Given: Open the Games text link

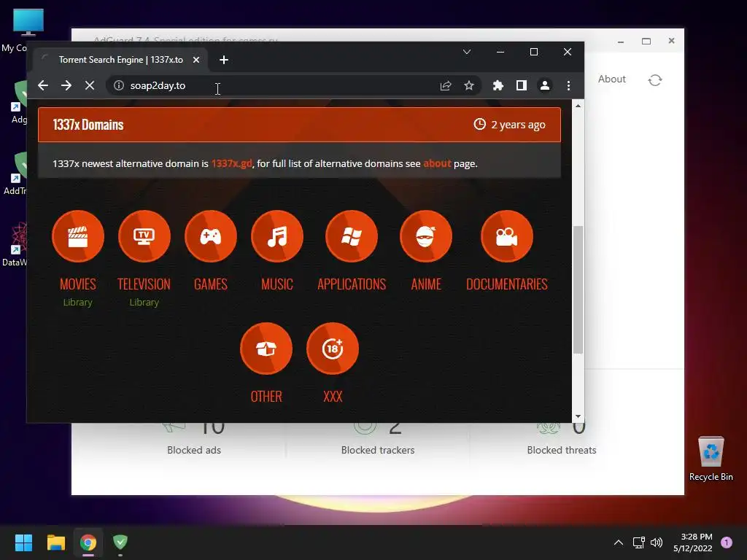Looking at the screenshot, I should [x=211, y=284].
